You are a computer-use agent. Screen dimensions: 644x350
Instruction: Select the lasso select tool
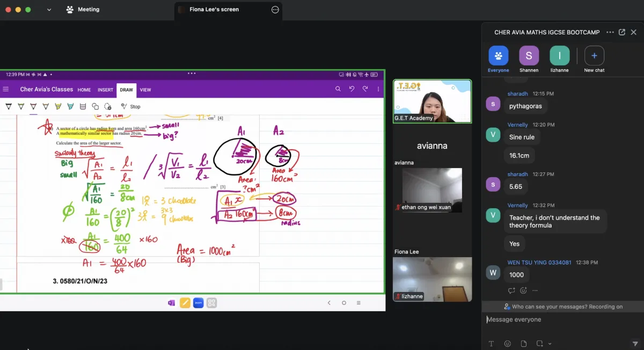[x=108, y=106]
